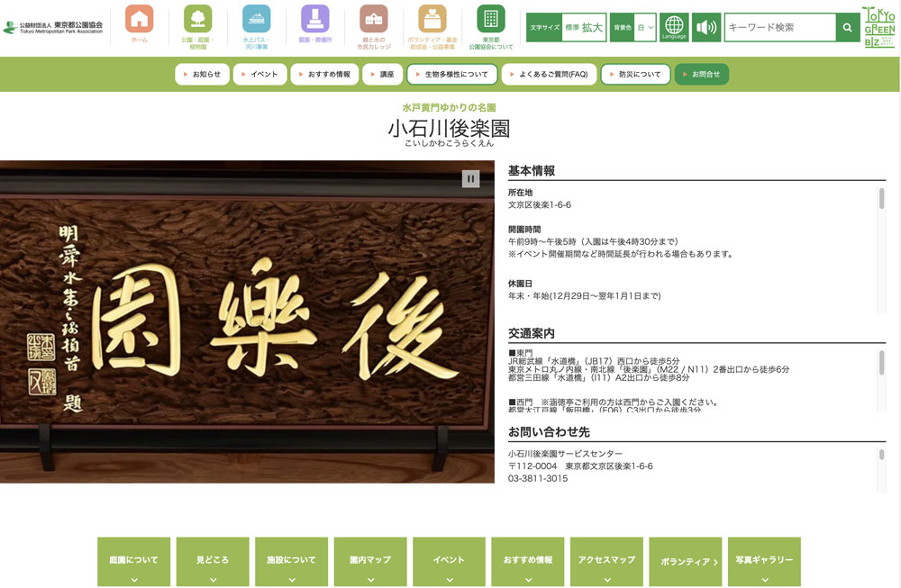Activate the speaker read-aloud icon
Image resolution: width=901 pixels, height=588 pixels.
706,27
